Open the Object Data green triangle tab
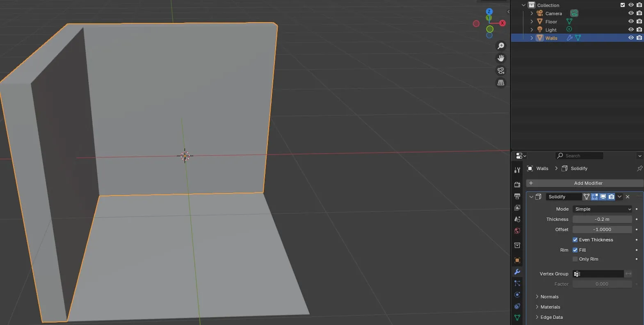644x325 pixels. pos(517,318)
